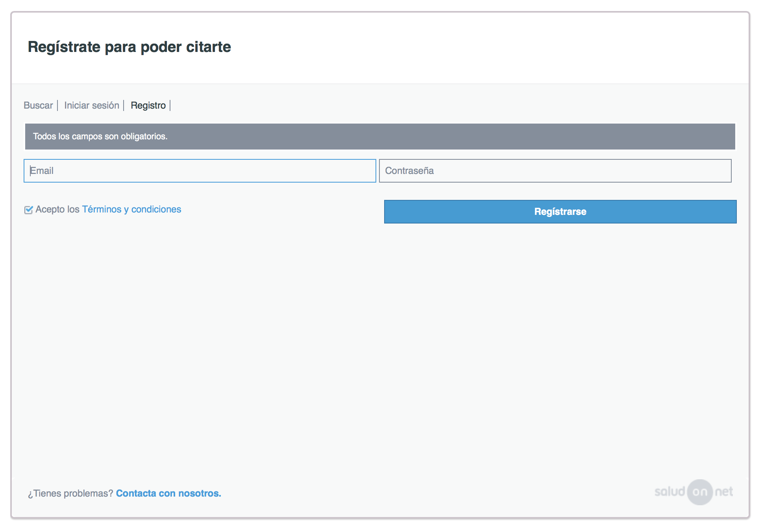Click the 'Regístrate para poder citarte' heading
Image resolution: width=762 pixels, height=532 pixels.
[129, 47]
